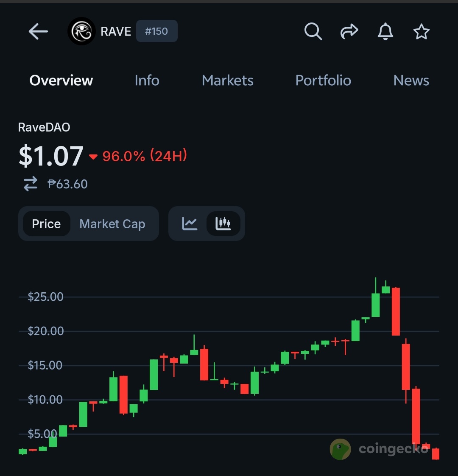Open the Info tab
This screenshot has height=476, width=458.
tap(147, 81)
